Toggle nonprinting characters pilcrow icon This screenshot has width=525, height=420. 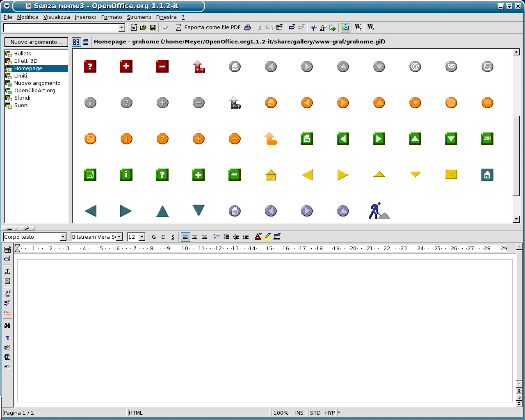pyautogui.click(x=7, y=338)
